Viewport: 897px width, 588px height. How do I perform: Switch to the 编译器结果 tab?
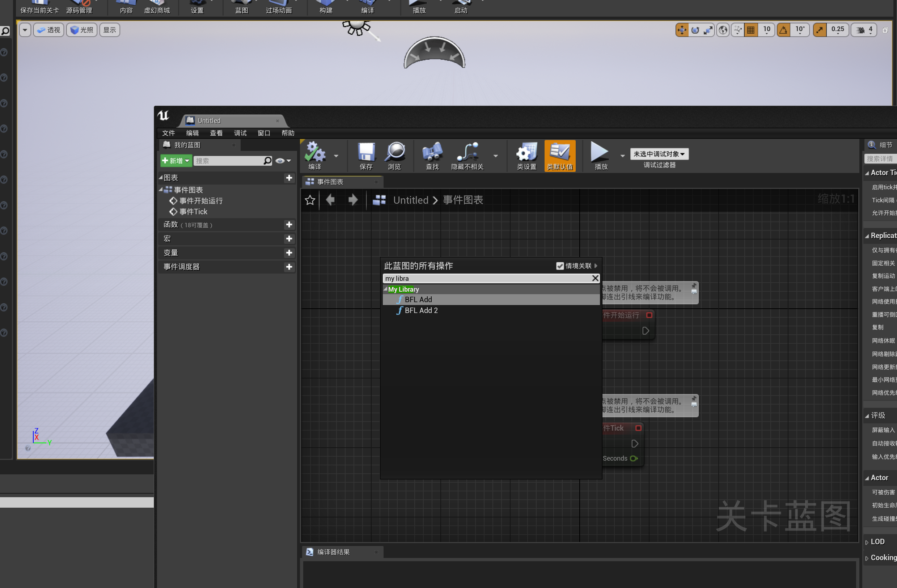[x=333, y=552]
